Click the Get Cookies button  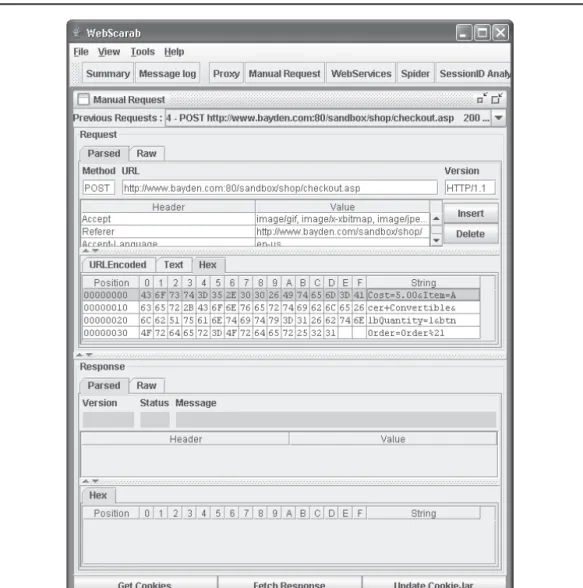tap(145, 583)
